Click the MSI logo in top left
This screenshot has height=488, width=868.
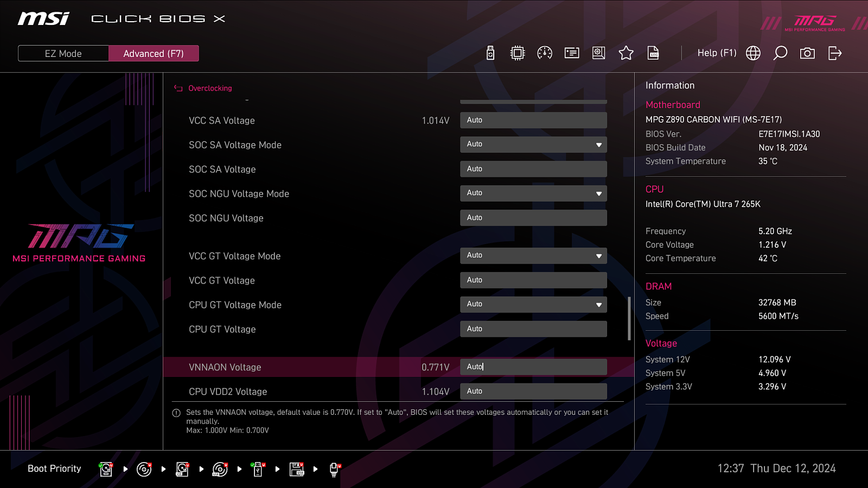[43, 19]
